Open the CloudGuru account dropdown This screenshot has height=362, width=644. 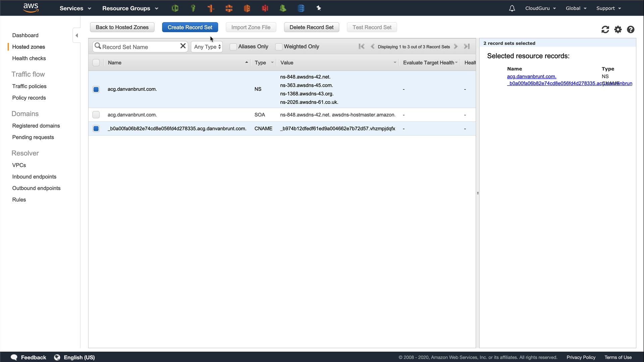coord(540,8)
